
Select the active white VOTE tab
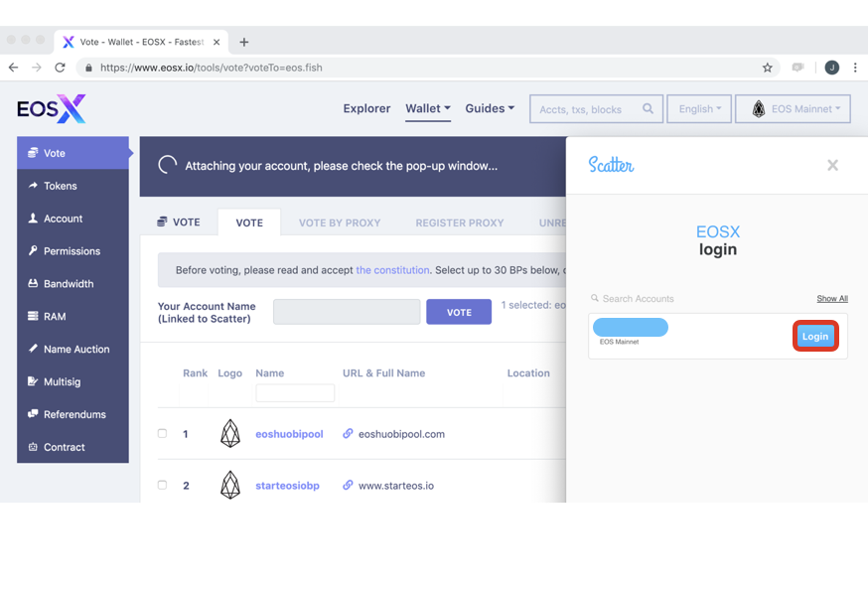(x=249, y=222)
